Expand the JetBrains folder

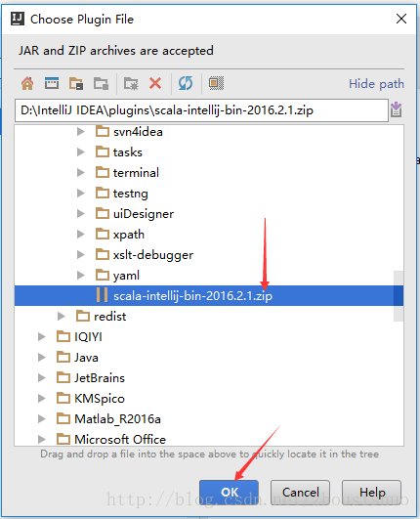(41, 378)
